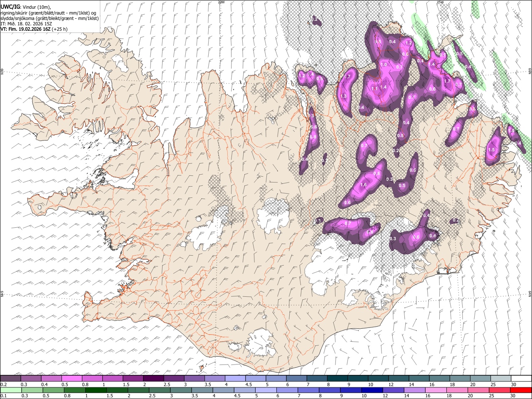Click upper legend swatch between 3 and 3.5
Image resolution: width=532 pixels, height=399 pixels.
click(x=194, y=378)
